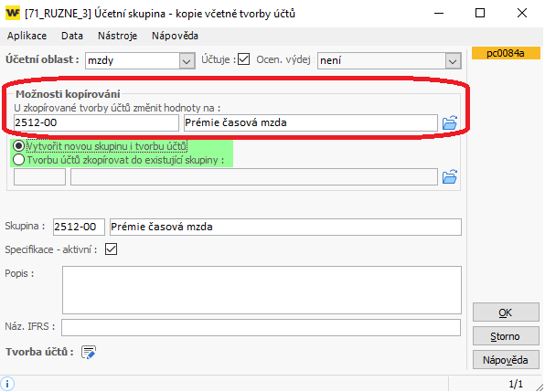This screenshot has height=392, width=545.
Task: Open the Nástroje menu
Action: click(x=117, y=36)
